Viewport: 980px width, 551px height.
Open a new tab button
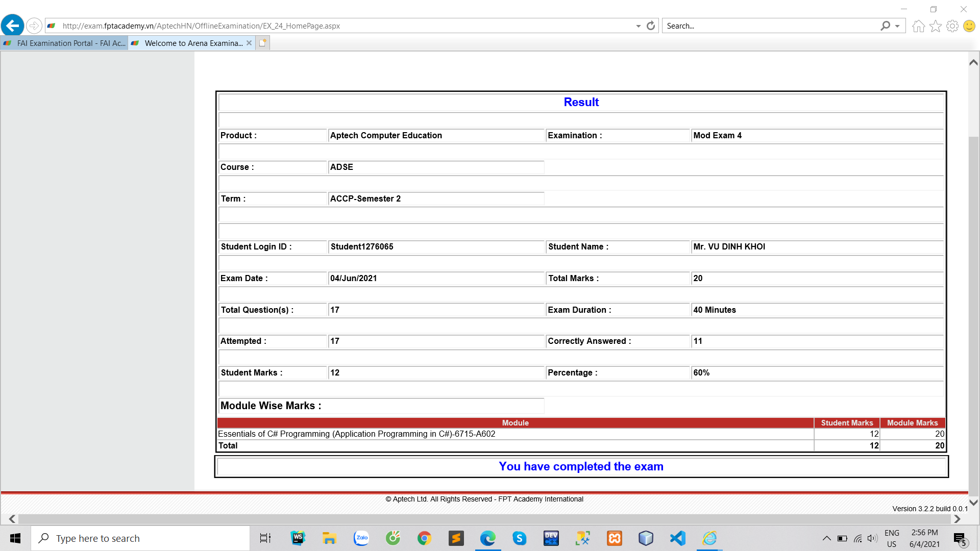pyautogui.click(x=262, y=43)
